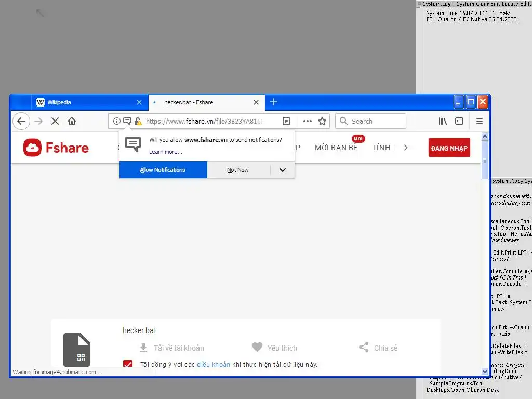
Task: Click the padlock warning security icon
Action: pos(138,121)
